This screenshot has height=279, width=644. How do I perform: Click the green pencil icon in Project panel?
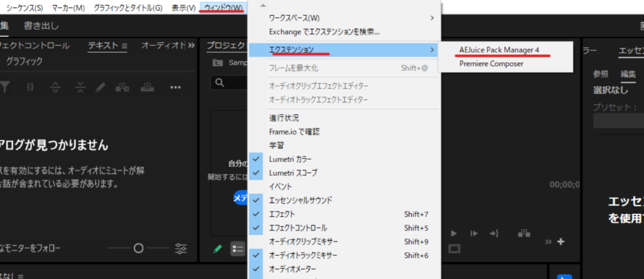point(218,248)
